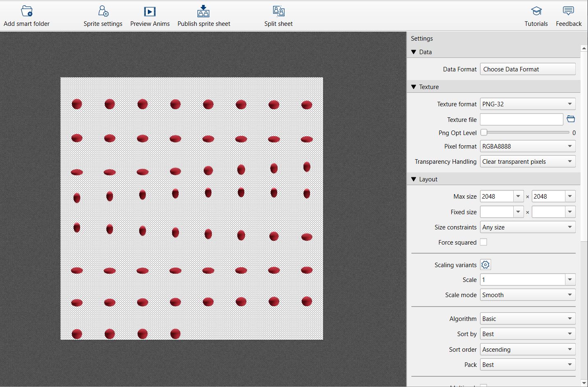This screenshot has width=588, height=387.
Task: Click the Tutorials icon
Action: [x=536, y=11]
